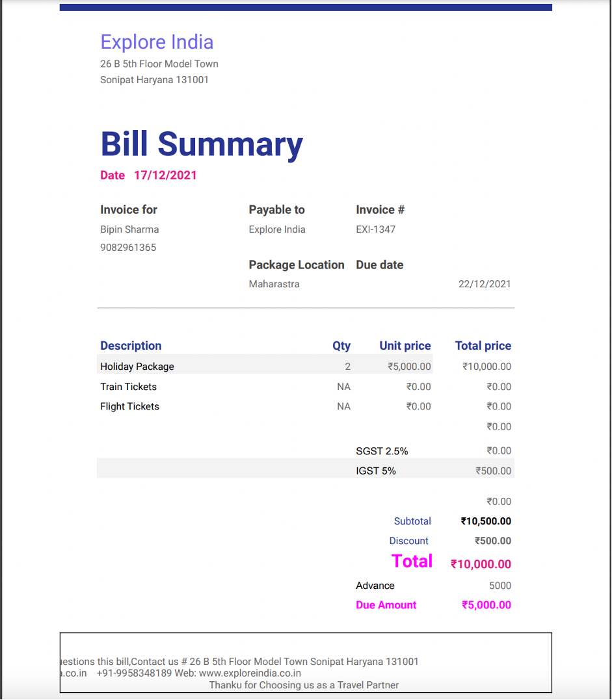Click the Bill Summary heading
Screen dimensions: 612x700
coord(202,144)
